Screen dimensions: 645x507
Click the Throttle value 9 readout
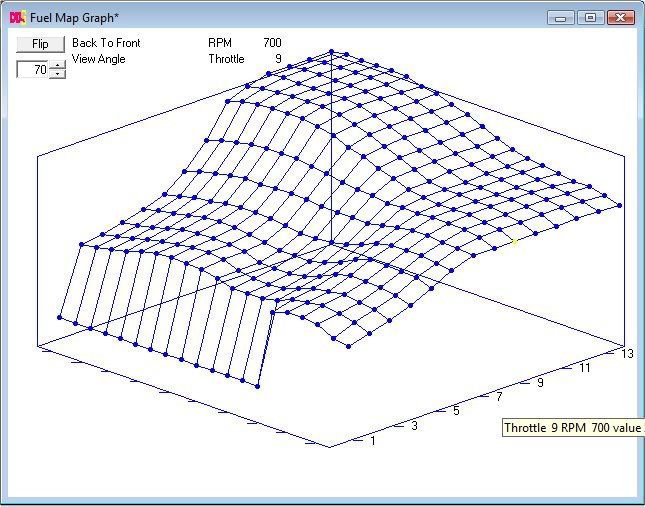click(278, 59)
